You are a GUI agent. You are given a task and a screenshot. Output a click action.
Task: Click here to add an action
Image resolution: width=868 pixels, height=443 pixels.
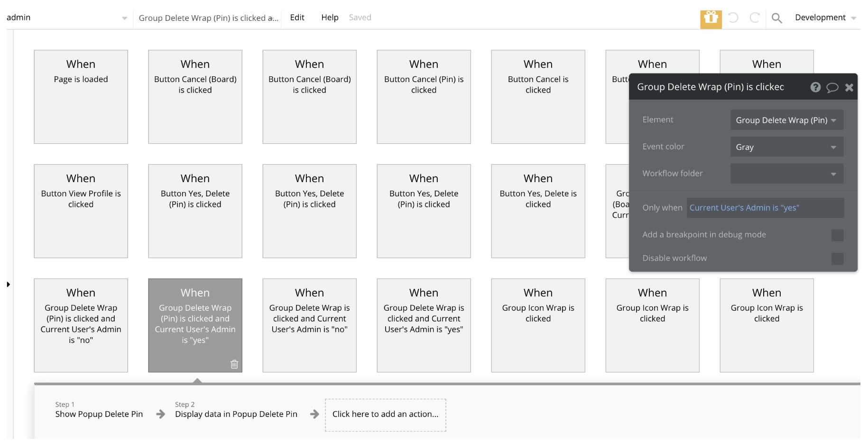385,415
